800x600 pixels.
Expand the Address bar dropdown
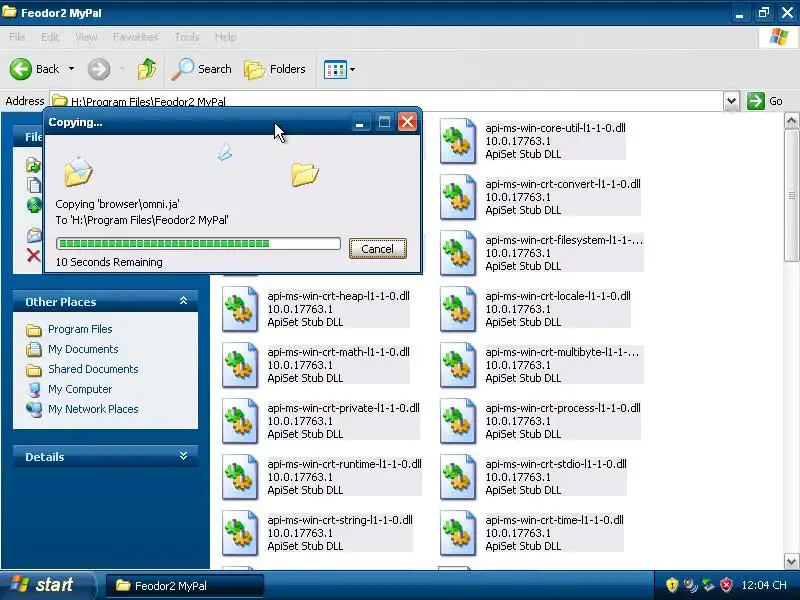pos(731,101)
